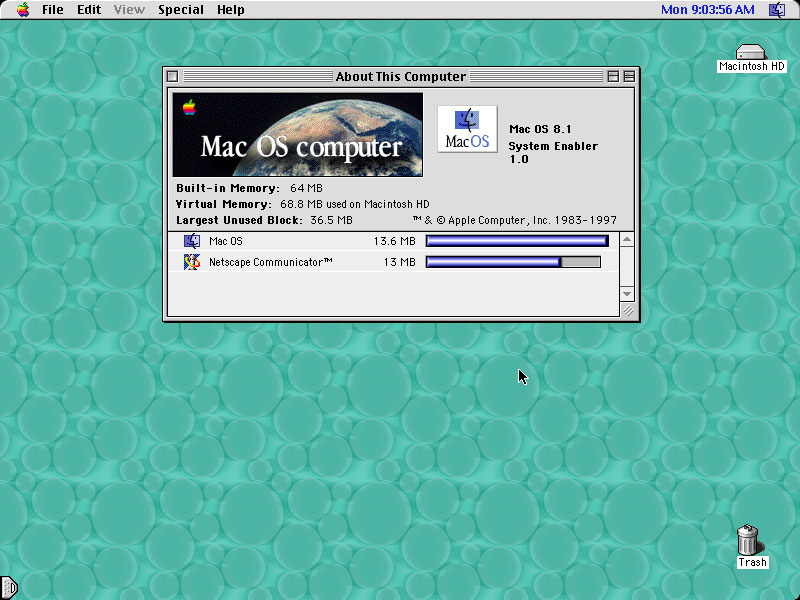Open the Help menu
800x600 pixels.
pyautogui.click(x=231, y=10)
